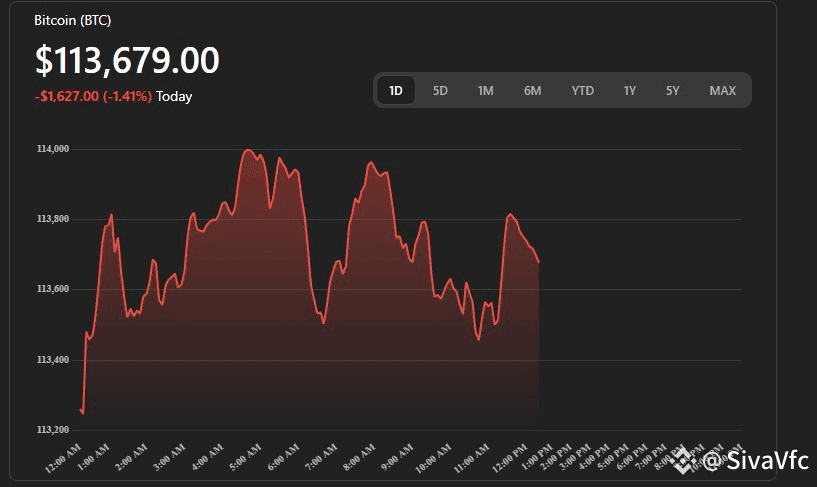View the MAX range chart
Viewport: 817px width, 487px height.
[723, 91]
